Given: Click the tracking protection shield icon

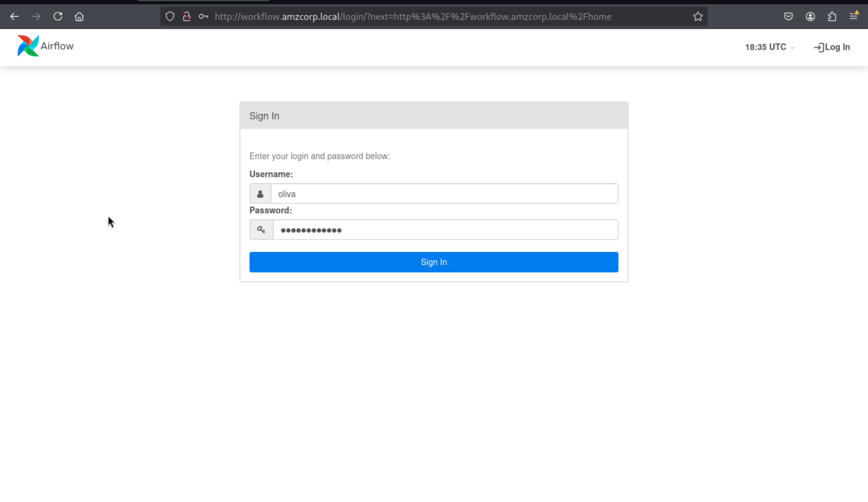Looking at the screenshot, I should (170, 17).
